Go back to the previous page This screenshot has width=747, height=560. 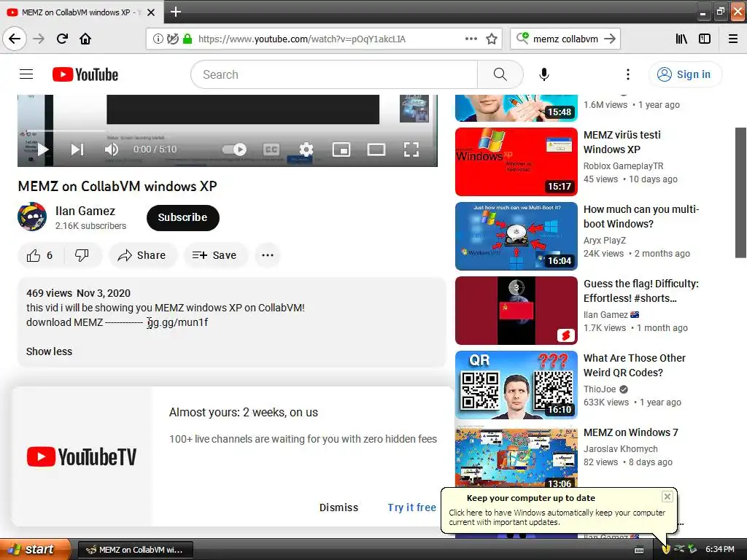click(15, 39)
